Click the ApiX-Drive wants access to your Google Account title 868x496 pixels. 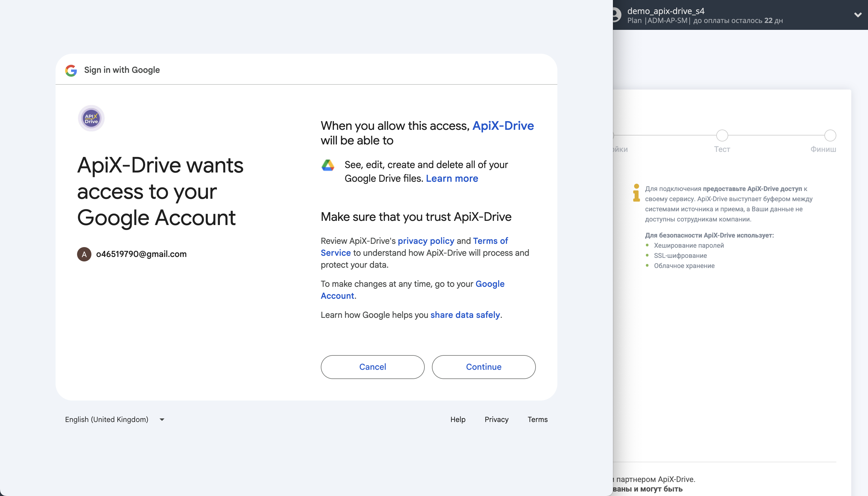(160, 192)
